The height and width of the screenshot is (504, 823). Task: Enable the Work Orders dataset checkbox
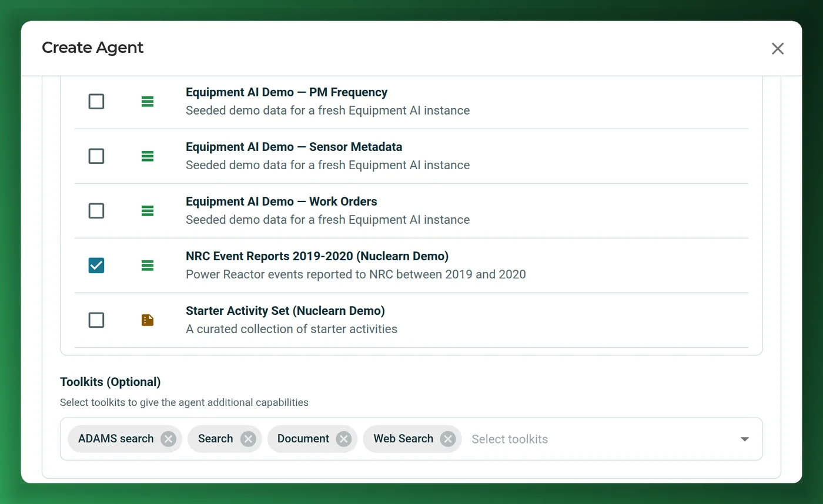pos(96,211)
